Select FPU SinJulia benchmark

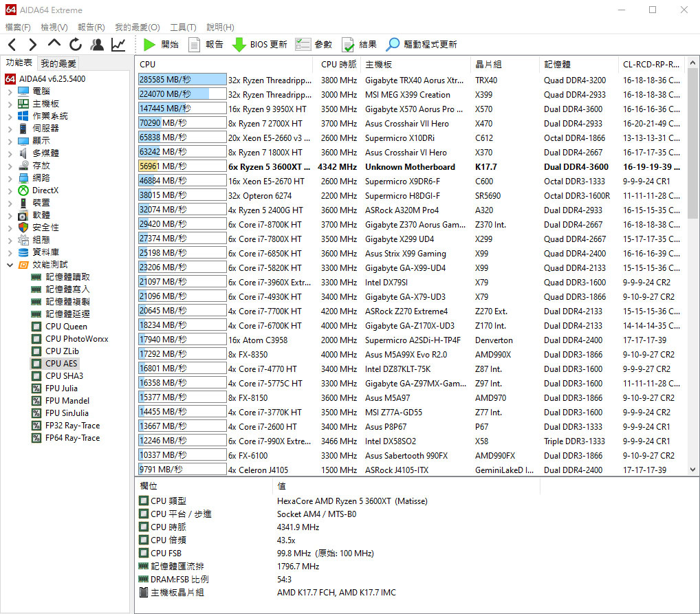(60, 413)
